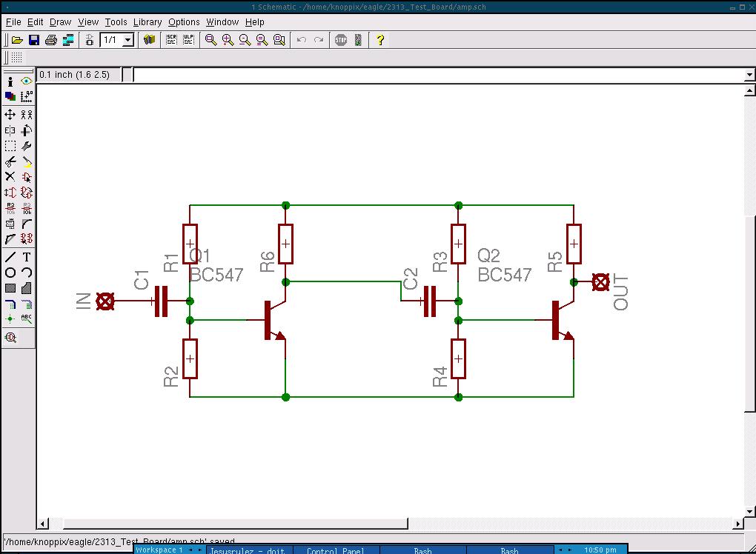
Task: Select the Junction tool
Action: coord(10,318)
